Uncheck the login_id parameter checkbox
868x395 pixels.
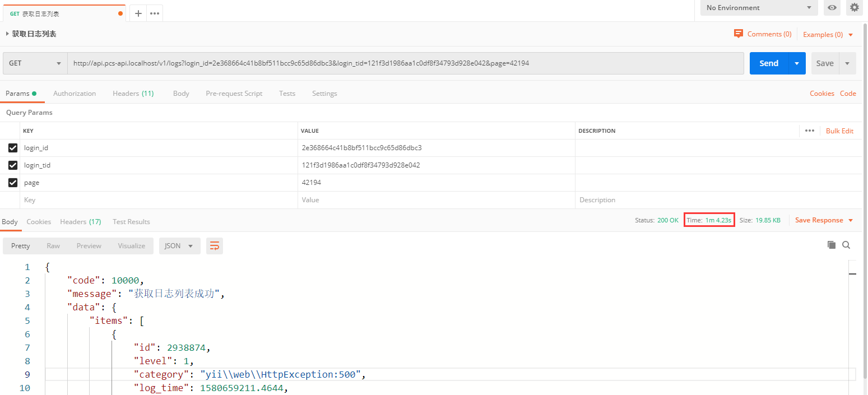click(x=13, y=148)
